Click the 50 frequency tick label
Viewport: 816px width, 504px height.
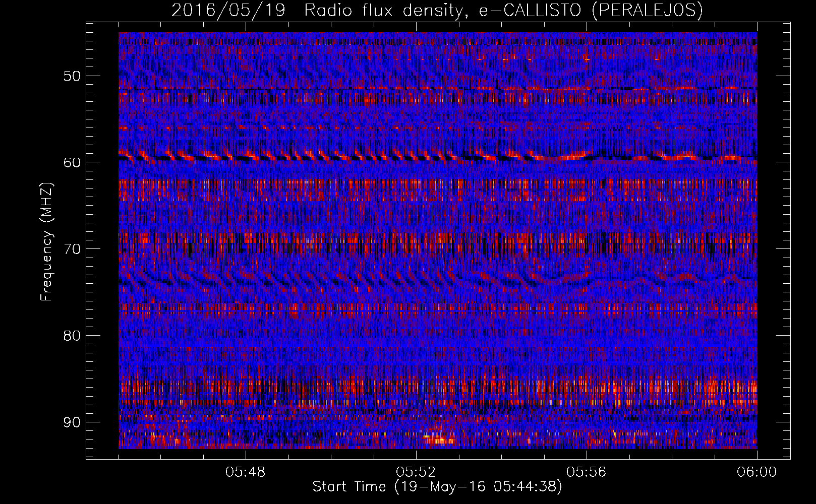pyautogui.click(x=72, y=76)
